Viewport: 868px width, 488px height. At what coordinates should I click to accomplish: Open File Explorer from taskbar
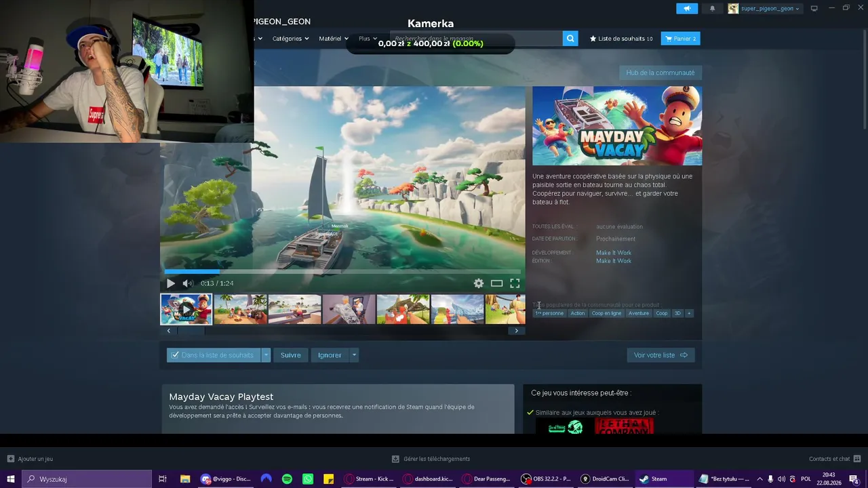[x=185, y=479]
